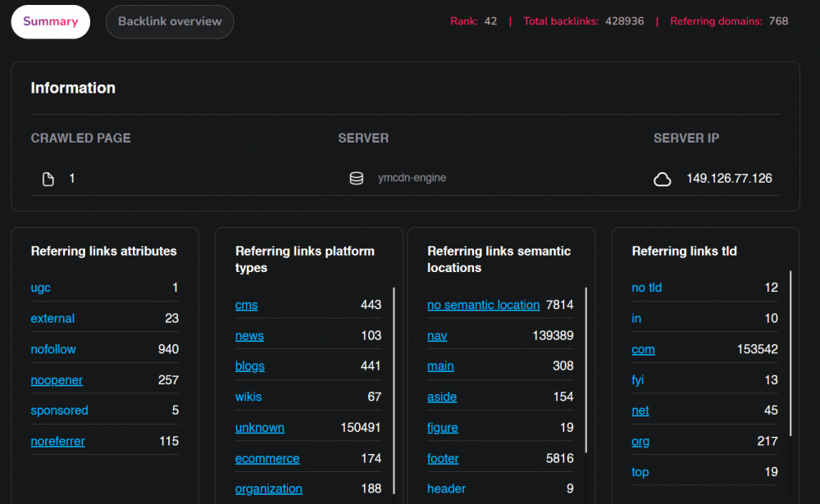
Task: Open the com tld link
Action: pyautogui.click(x=643, y=349)
